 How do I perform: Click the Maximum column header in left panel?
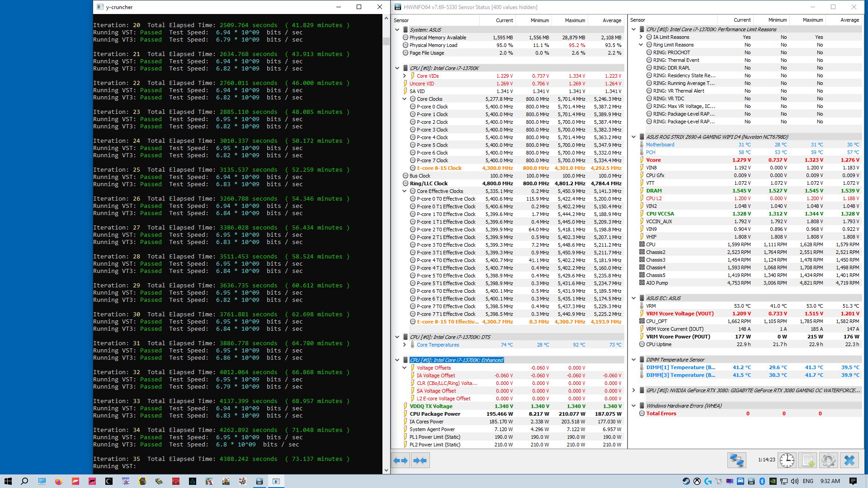click(575, 20)
